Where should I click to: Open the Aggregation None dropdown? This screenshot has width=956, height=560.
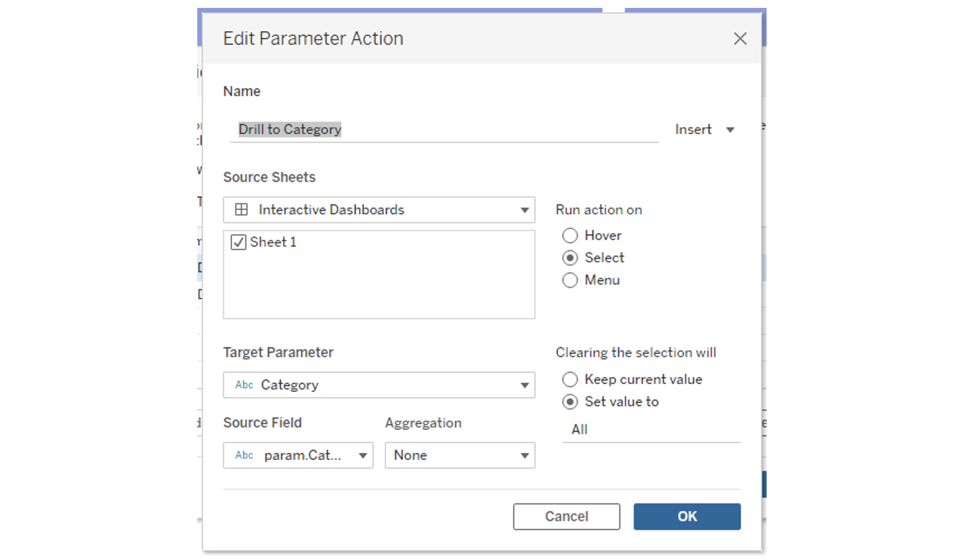460,455
